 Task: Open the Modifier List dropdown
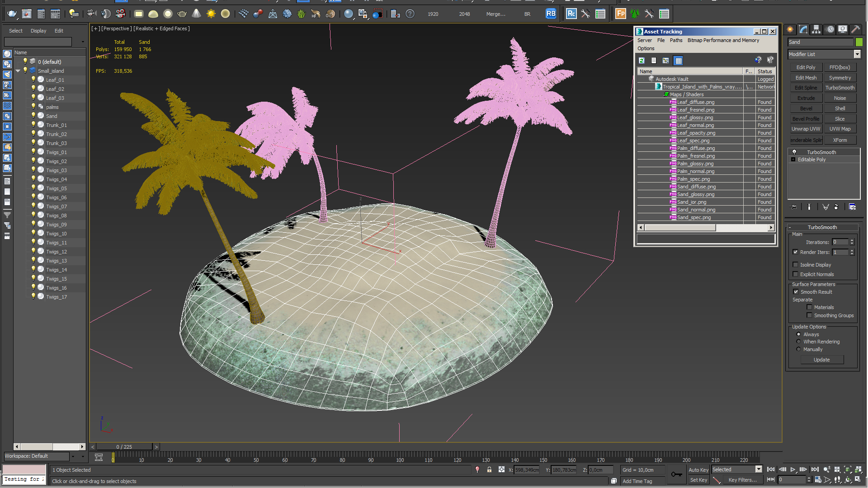tap(857, 54)
